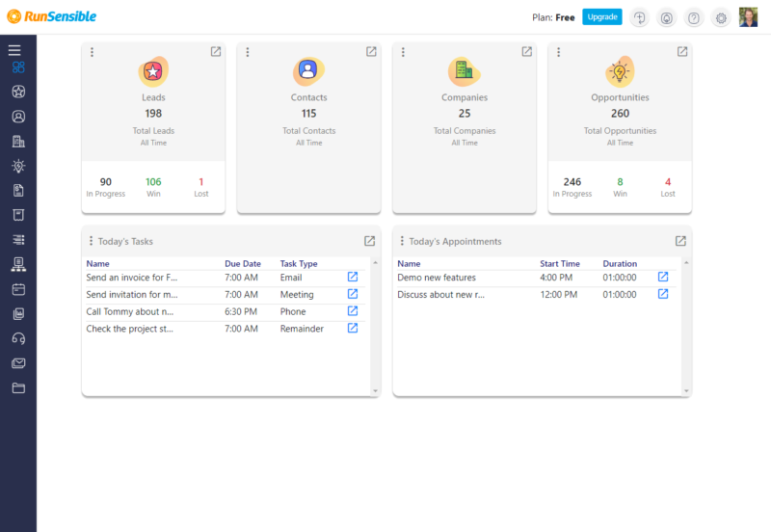Viewport: 771px width, 532px height.
Task: Open the bookmark-box icon in the sidebar
Action: (x=18, y=215)
